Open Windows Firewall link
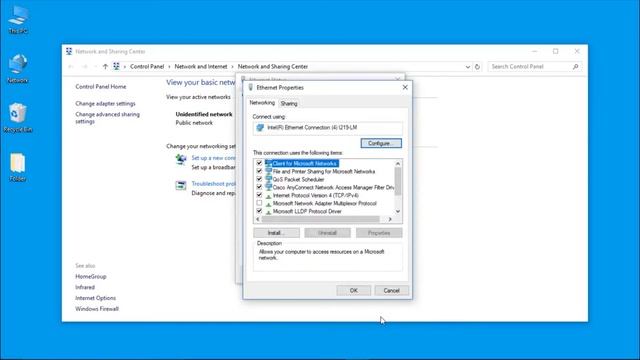Image resolution: width=640 pixels, height=360 pixels. [97, 309]
